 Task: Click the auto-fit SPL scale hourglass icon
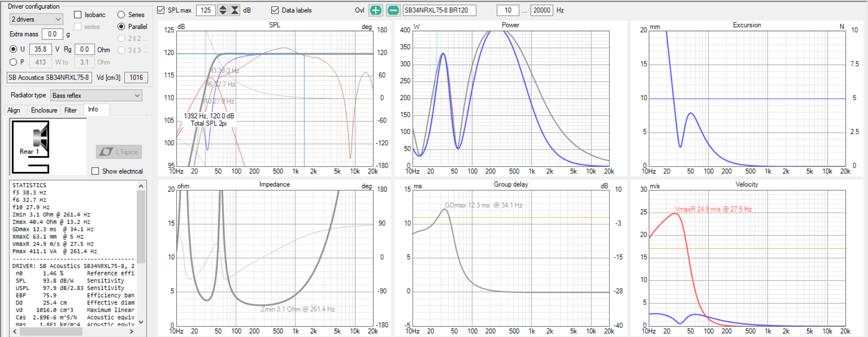pos(235,10)
